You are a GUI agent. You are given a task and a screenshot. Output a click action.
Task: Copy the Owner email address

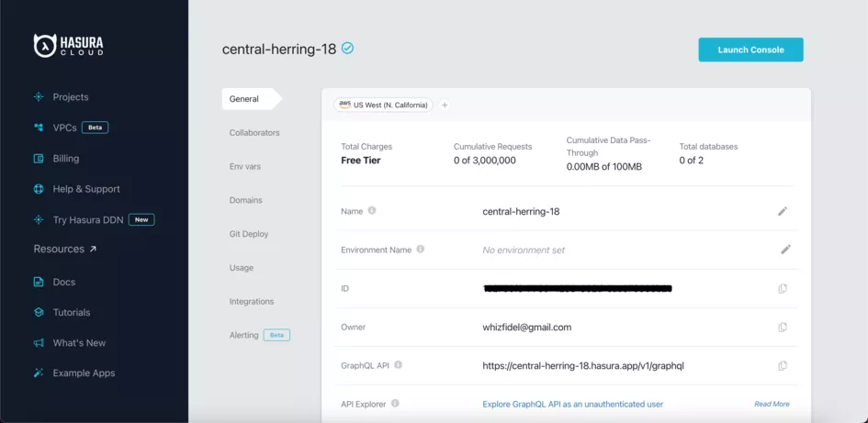tap(783, 328)
